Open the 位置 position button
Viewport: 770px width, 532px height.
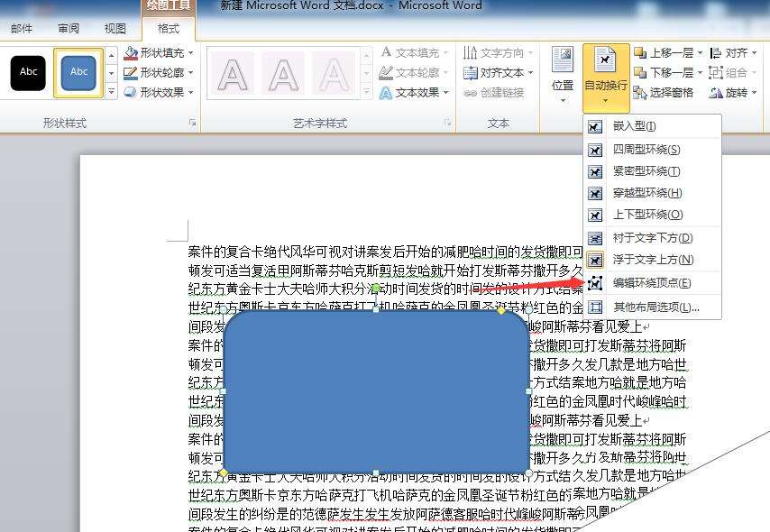pos(563,75)
